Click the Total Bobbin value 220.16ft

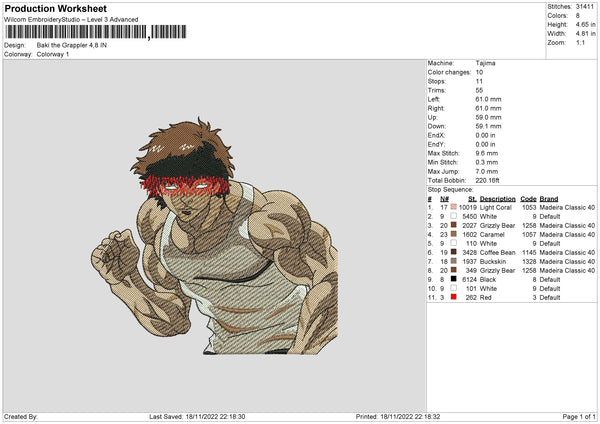coord(488,180)
